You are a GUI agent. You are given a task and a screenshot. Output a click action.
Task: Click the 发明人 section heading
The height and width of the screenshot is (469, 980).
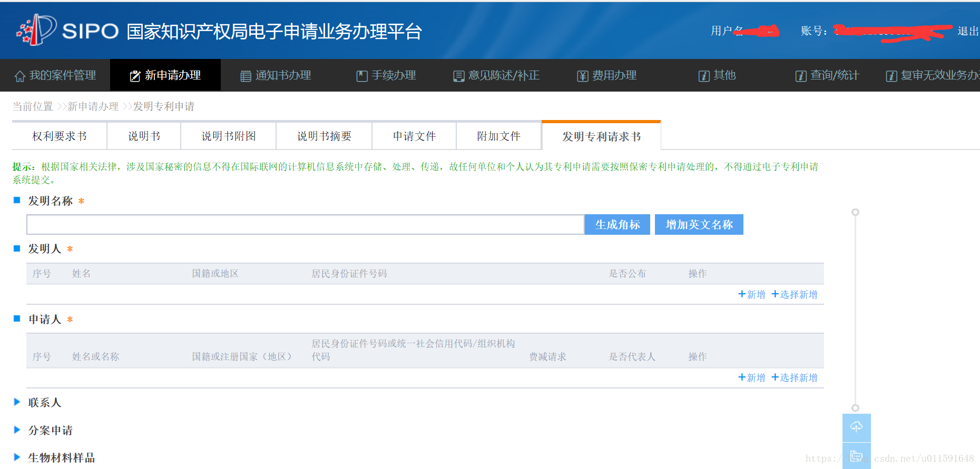(45, 249)
